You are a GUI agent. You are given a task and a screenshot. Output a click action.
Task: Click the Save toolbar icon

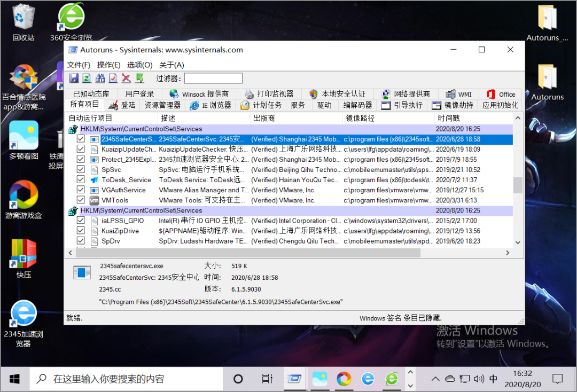point(74,79)
